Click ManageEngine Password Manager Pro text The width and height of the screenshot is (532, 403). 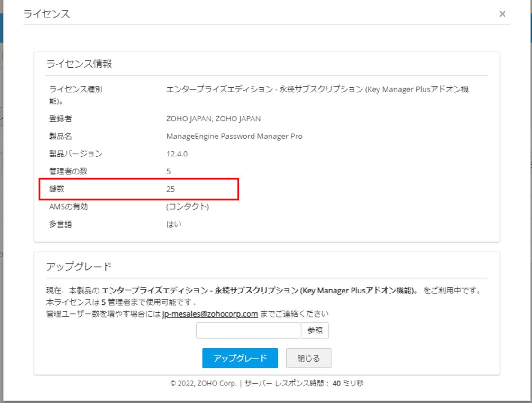tap(234, 136)
